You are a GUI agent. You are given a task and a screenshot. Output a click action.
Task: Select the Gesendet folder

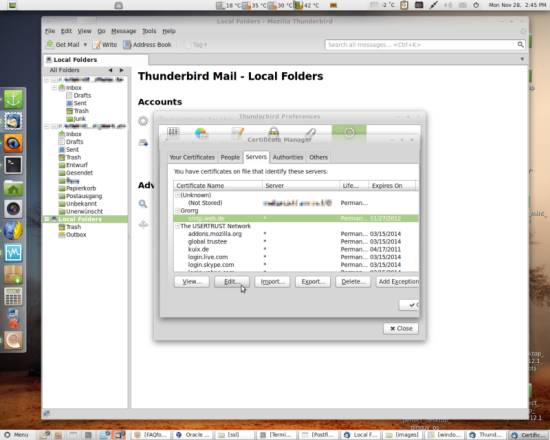point(79,173)
